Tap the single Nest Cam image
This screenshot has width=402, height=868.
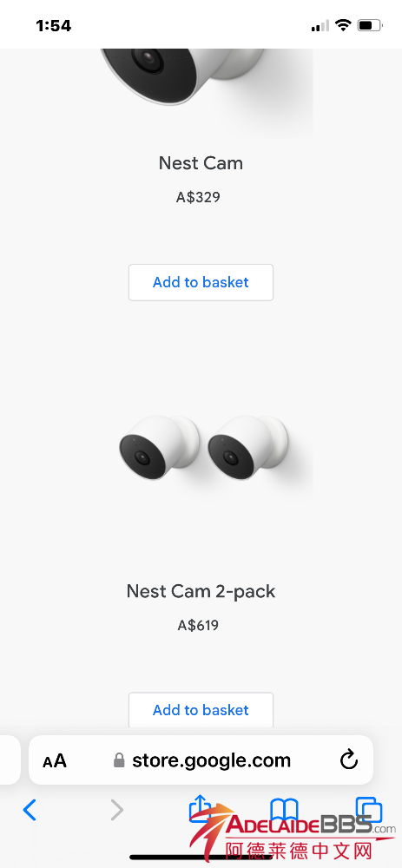point(204,93)
